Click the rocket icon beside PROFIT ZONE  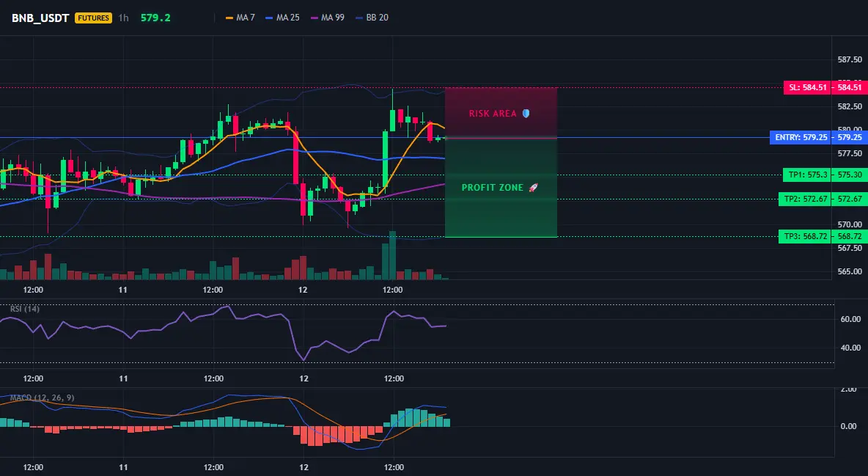[x=533, y=188]
